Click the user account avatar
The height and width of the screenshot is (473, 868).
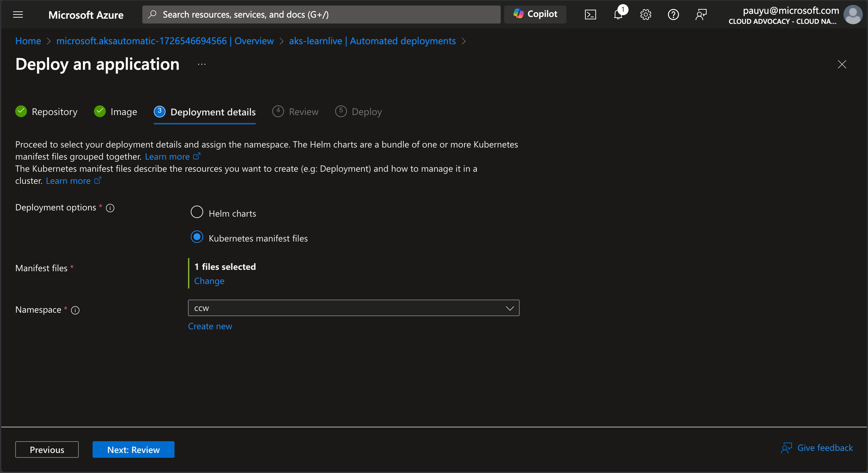853,15
